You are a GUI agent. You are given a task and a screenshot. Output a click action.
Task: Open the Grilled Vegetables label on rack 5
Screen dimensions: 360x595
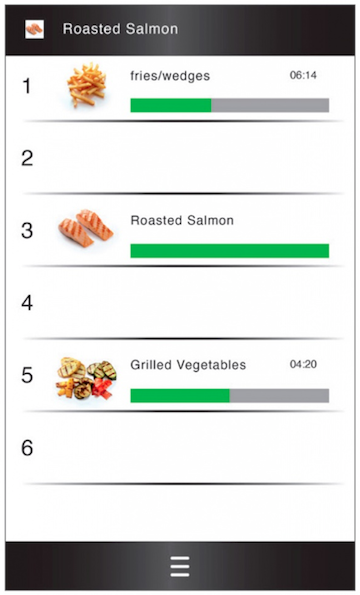[x=188, y=365]
